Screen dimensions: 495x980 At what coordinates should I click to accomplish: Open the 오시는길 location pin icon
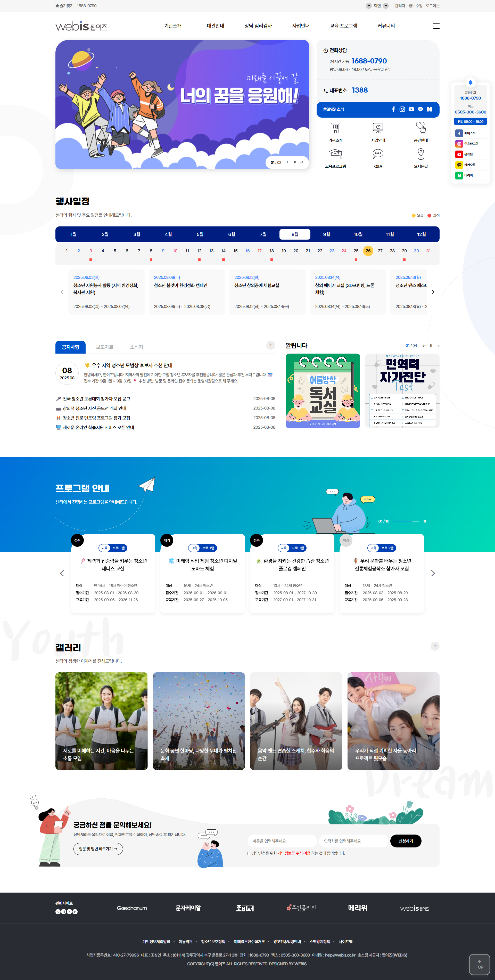pyautogui.click(x=420, y=154)
